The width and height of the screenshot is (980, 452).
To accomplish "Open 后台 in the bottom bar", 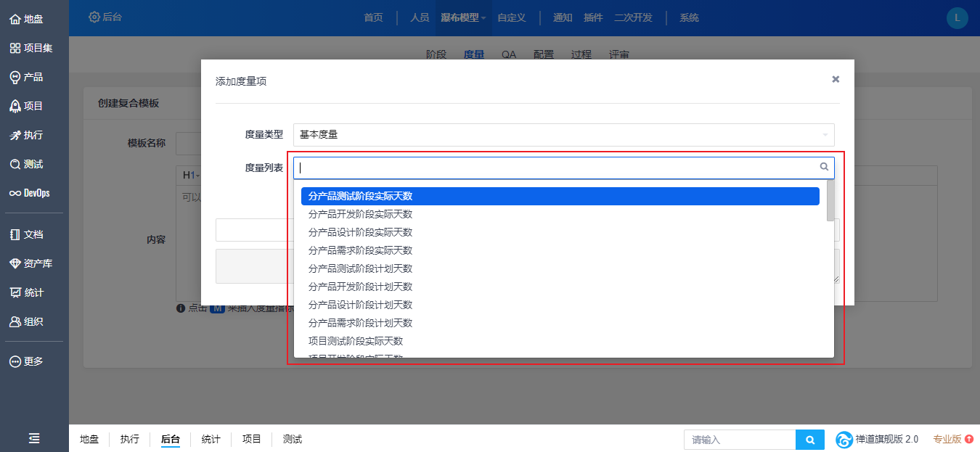I will pyautogui.click(x=171, y=439).
